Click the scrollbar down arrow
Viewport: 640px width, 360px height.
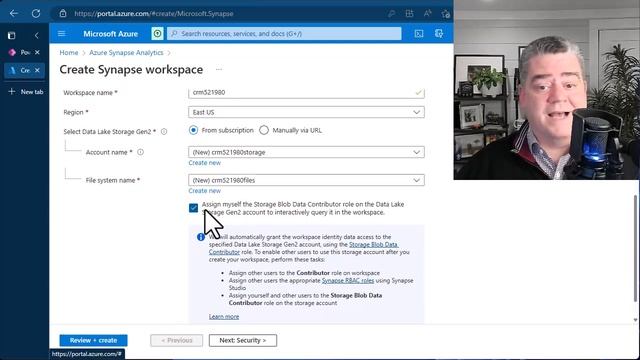point(635,320)
